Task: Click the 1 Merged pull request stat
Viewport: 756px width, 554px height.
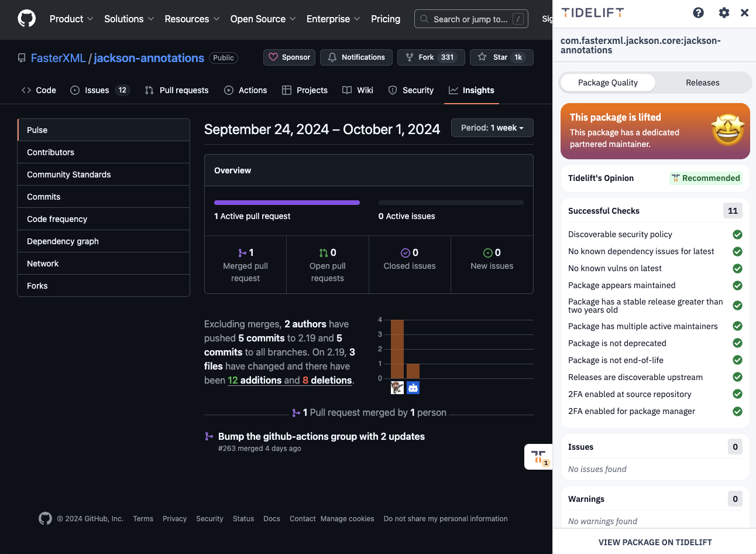Action: (245, 265)
